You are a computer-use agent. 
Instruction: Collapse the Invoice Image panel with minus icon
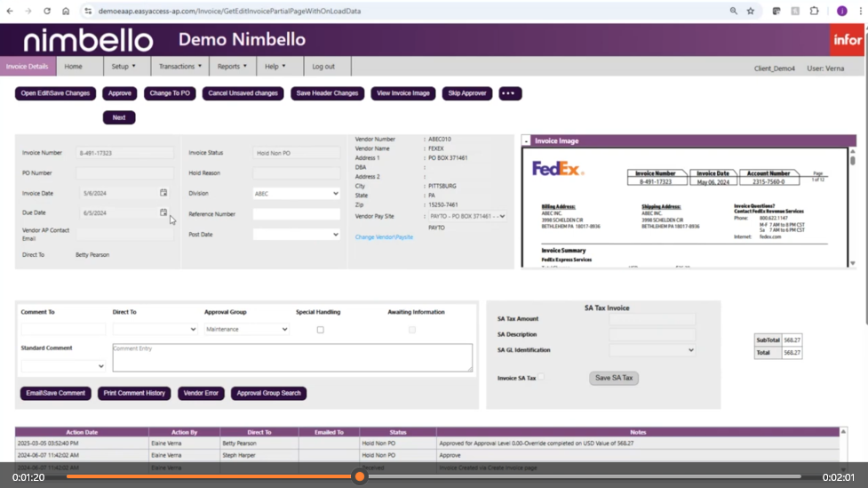(x=526, y=140)
